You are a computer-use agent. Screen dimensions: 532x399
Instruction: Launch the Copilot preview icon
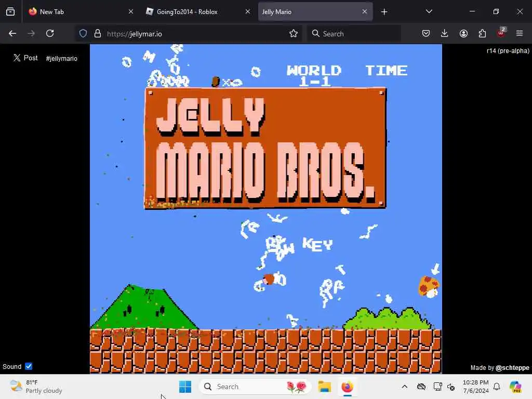[x=515, y=387]
